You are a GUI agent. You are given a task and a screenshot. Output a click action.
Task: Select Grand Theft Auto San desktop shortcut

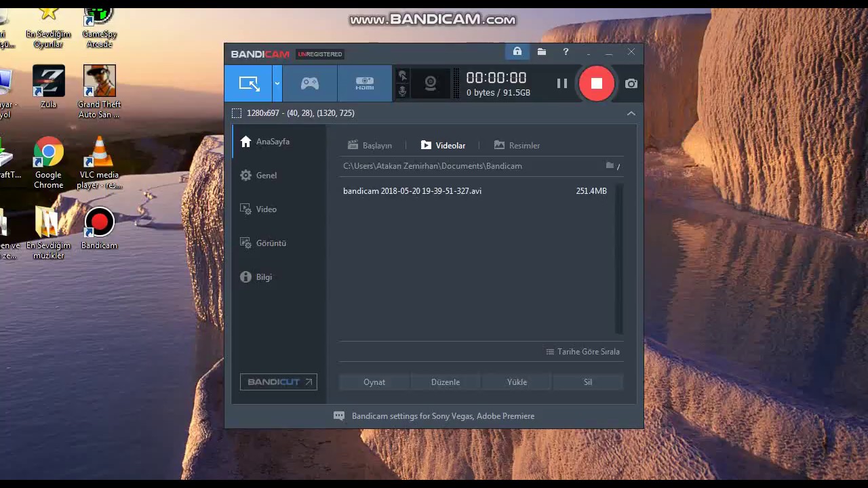point(99,91)
